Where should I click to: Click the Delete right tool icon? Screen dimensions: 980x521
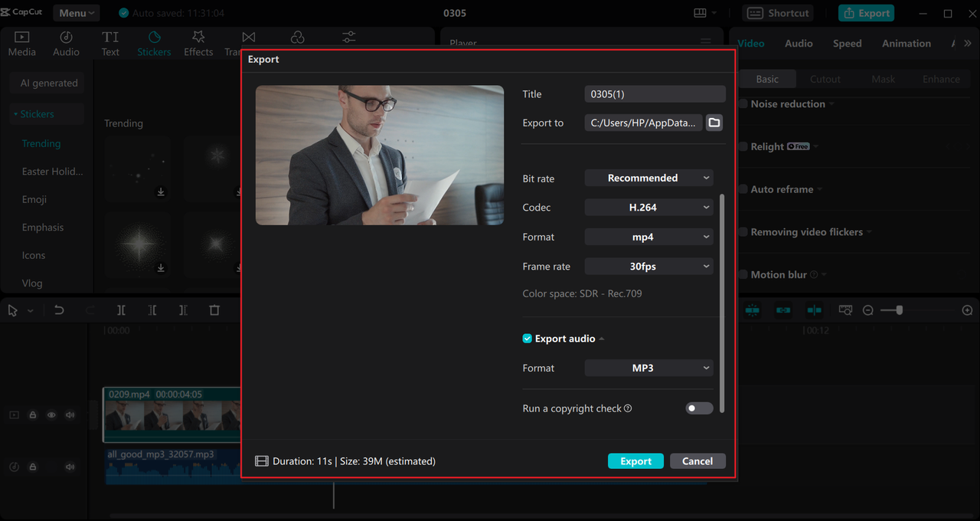pyautogui.click(x=183, y=310)
